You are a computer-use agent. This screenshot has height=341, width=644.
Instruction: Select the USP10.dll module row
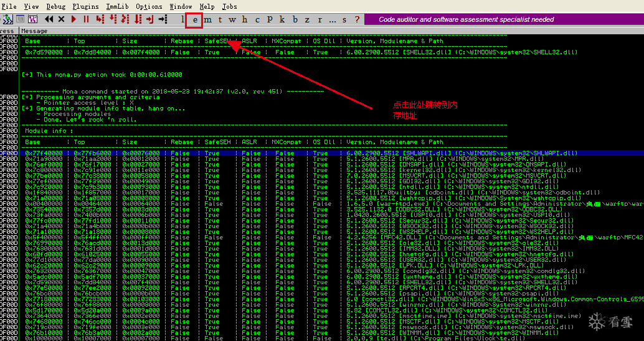tap(332, 215)
